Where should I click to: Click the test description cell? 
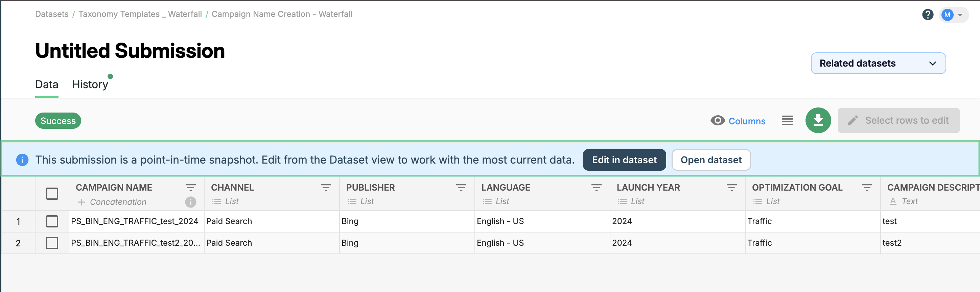click(930, 221)
